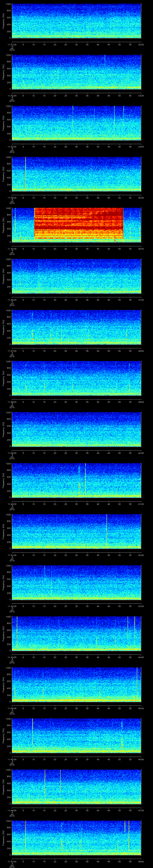Click the 11:40:00 time label
The height and width of the screenshot is (868, 153).
coord(12,504)
